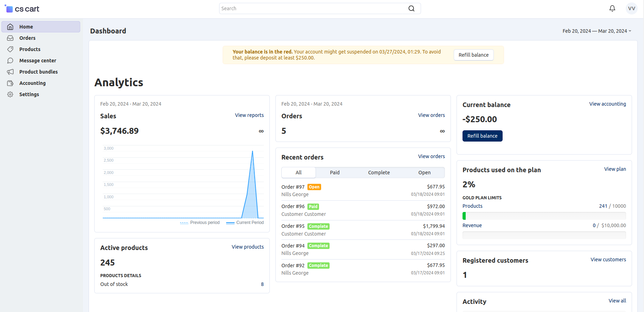Image resolution: width=644 pixels, height=312 pixels.
Task: Click the sales chart peak
Action: click(253, 152)
